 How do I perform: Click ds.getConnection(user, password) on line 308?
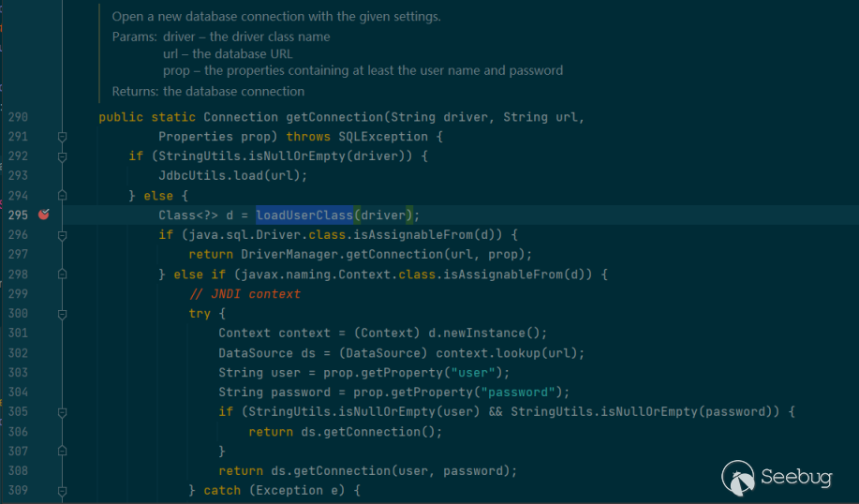[391, 471]
